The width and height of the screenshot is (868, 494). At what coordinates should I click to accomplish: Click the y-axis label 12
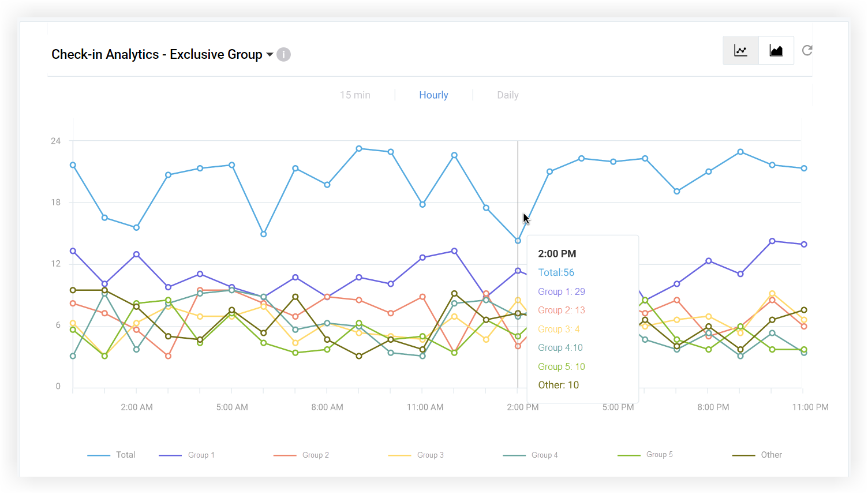pos(55,264)
